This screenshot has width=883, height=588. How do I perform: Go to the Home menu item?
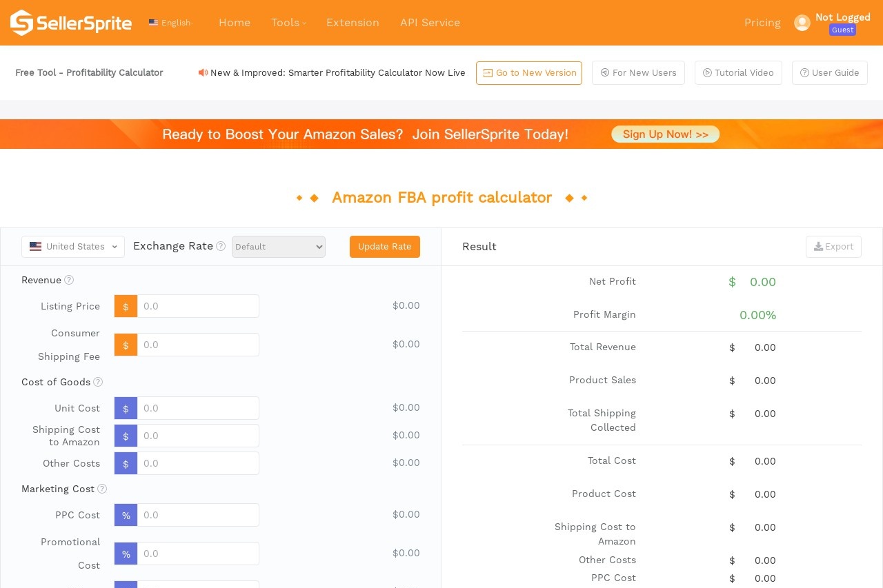[235, 23]
